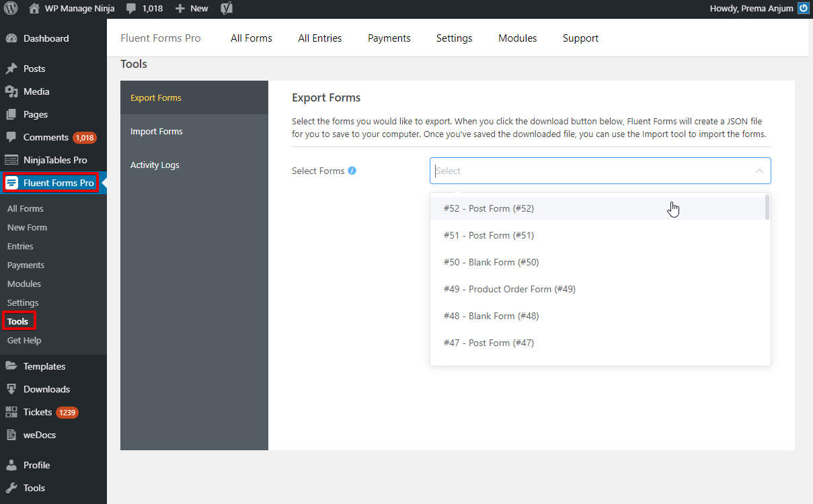Choose #47 - Post Form (#47) option

tap(598, 343)
